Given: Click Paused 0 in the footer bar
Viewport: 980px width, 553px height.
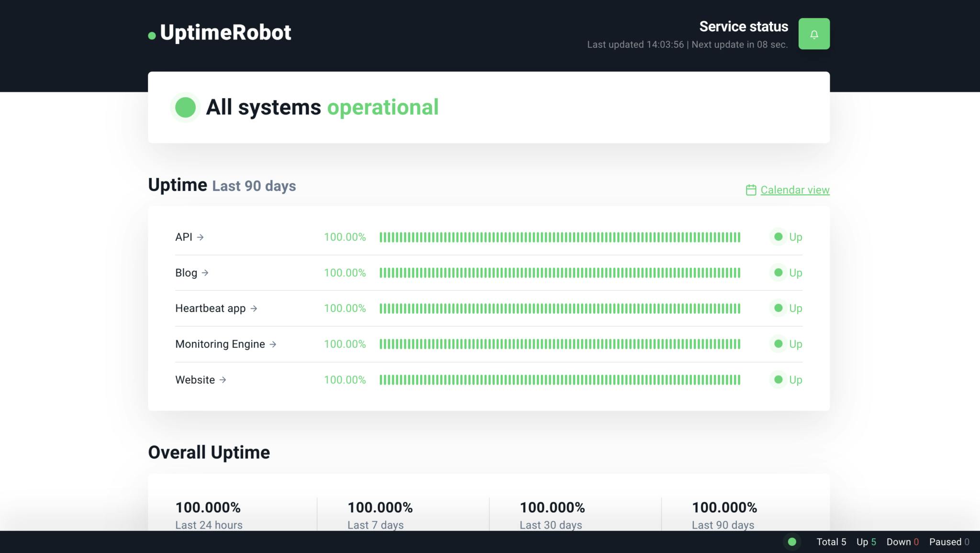Looking at the screenshot, I should (x=949, y=542).
